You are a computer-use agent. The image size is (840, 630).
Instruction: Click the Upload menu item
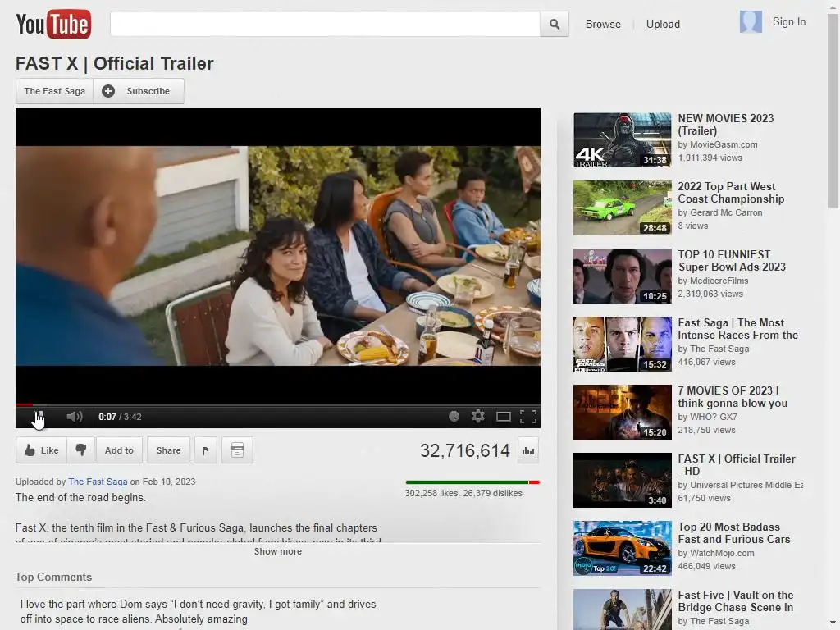tap(663, 24)
